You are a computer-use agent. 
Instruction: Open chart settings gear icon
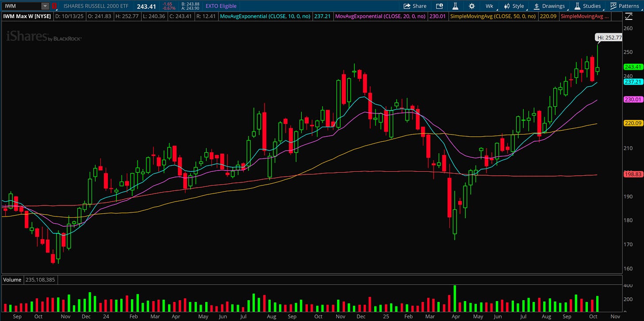471,6
